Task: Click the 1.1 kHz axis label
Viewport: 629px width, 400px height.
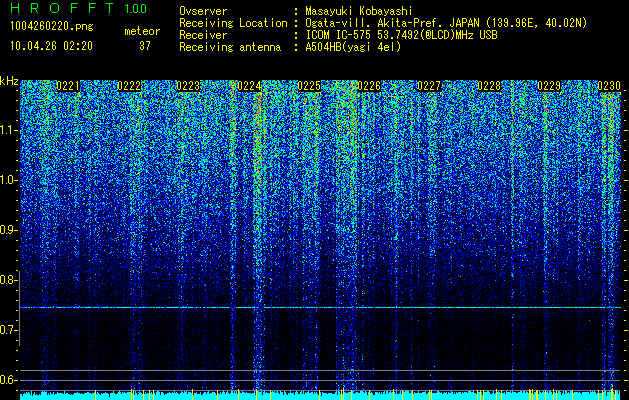Action: [x=9, y=130]
